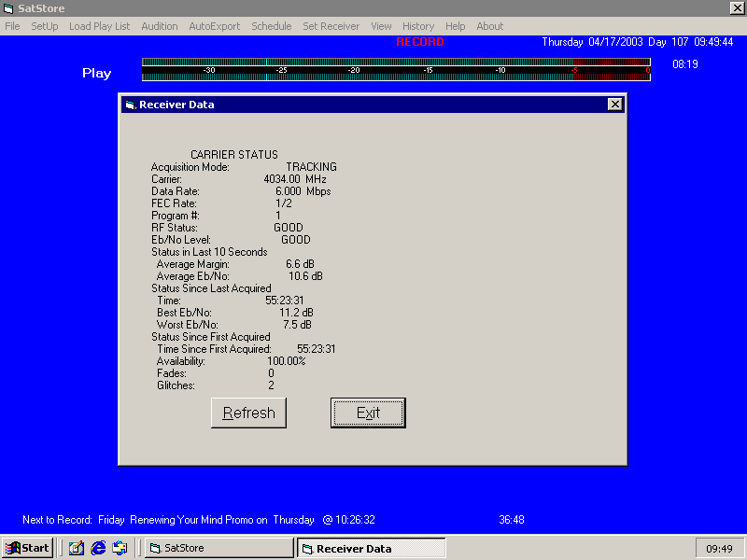
Task: Open the Help menu
Action: pos(455,26)
